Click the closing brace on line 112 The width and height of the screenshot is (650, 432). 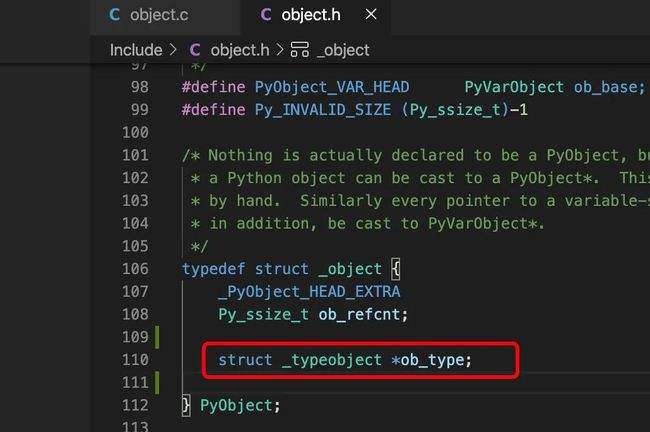186,405
